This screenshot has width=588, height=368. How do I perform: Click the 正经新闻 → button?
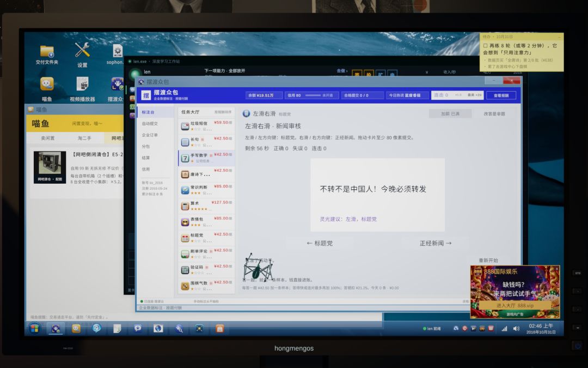436,243
